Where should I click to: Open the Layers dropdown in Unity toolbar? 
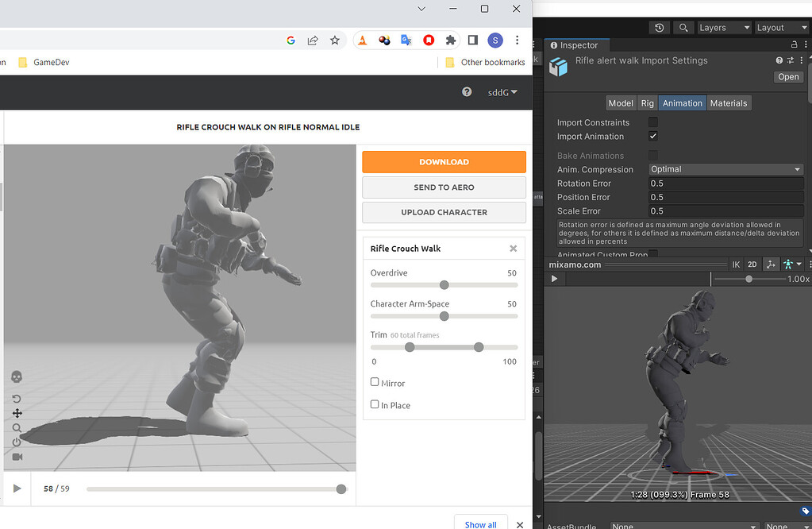723,27
